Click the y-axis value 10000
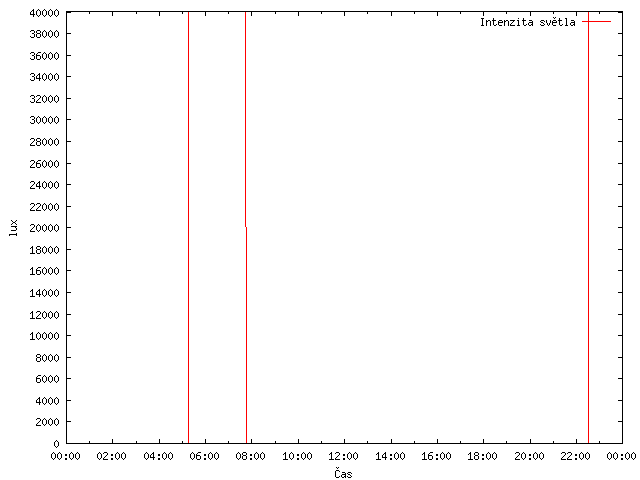Viewport: 640px width, 480px height. [44, 336]
